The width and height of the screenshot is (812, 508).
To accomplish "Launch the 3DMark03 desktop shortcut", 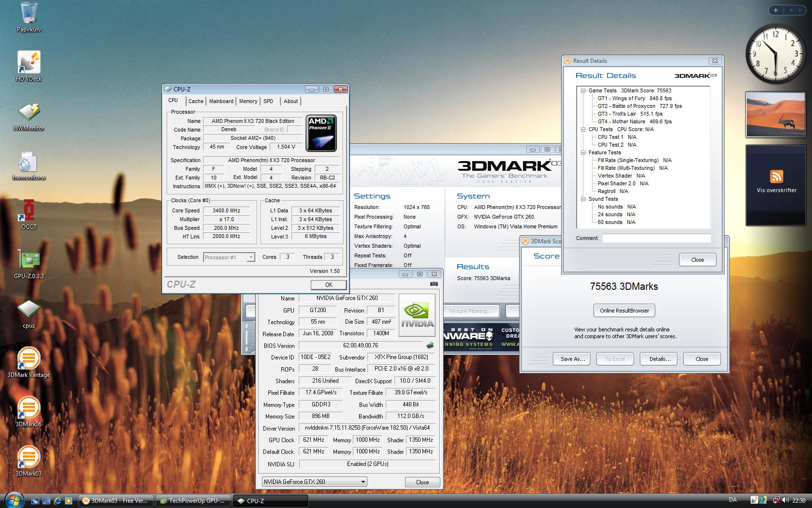I will pos(29,461).
